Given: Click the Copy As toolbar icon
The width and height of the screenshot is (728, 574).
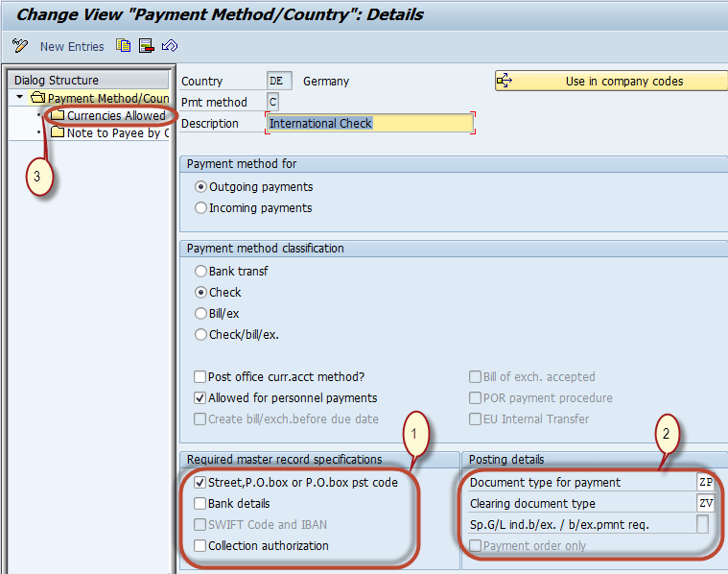Looking at the screenshot, I should [x=124, y=46].
